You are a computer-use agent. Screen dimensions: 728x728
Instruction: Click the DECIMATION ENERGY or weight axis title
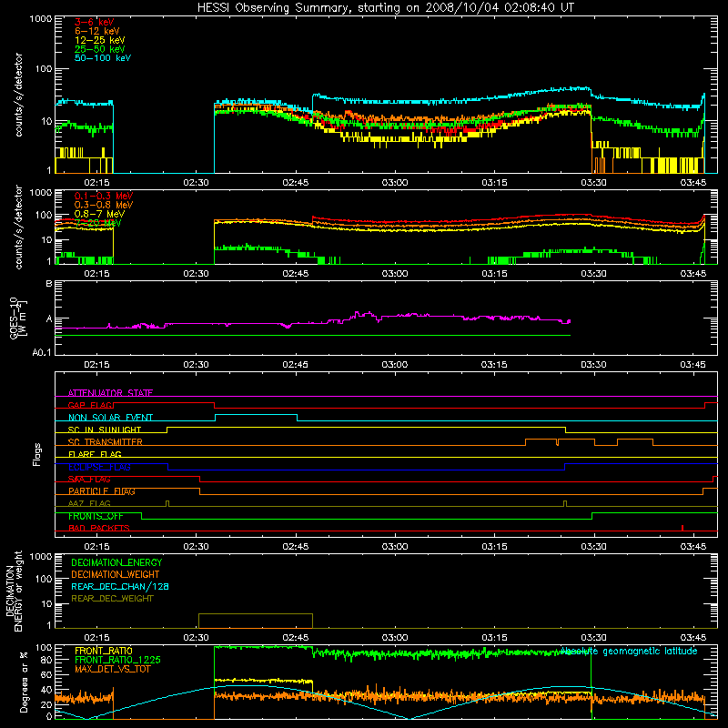14,591
